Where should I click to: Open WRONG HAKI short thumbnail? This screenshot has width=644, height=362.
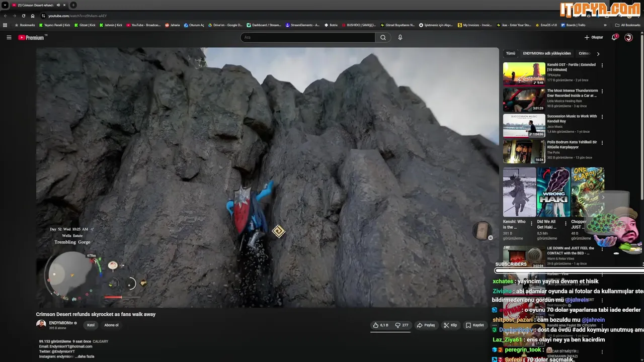[553, 192]
